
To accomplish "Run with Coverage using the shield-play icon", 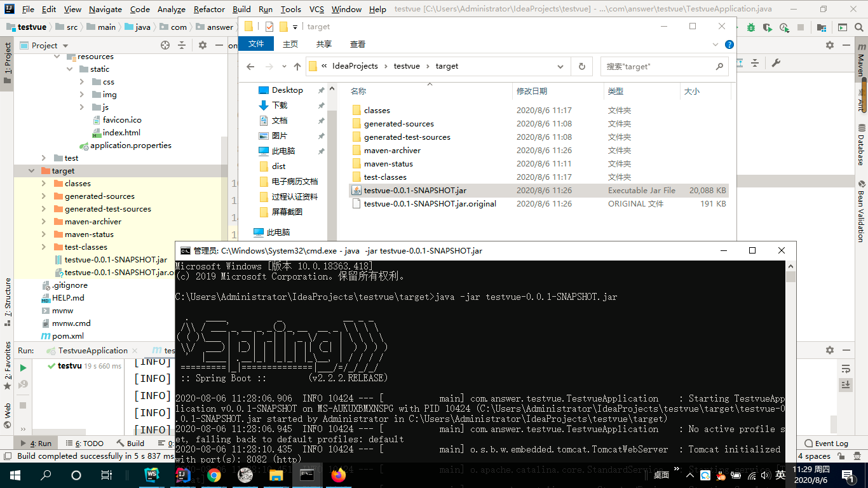I will tap(766, 27).
